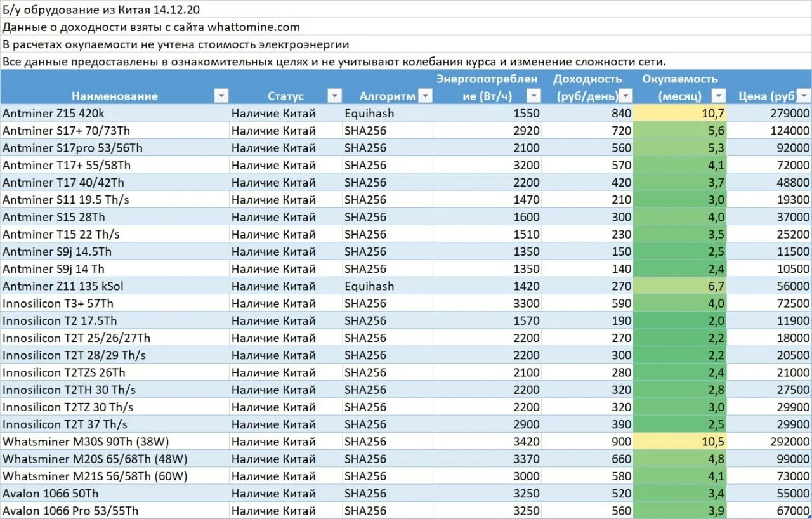
Task: Open the Наименование column filter dropdown
Action: click(x=221, y=96)
